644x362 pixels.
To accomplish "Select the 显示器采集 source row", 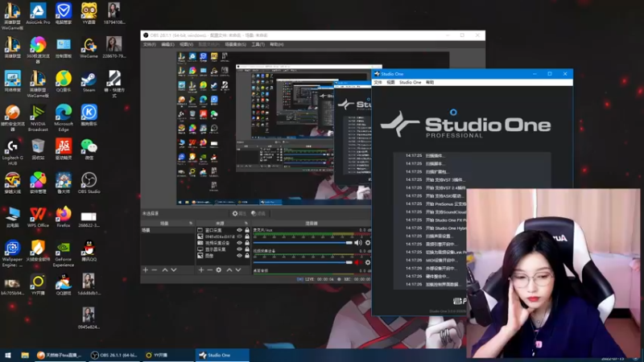I will pyautogui.click(x=223, y=249).
